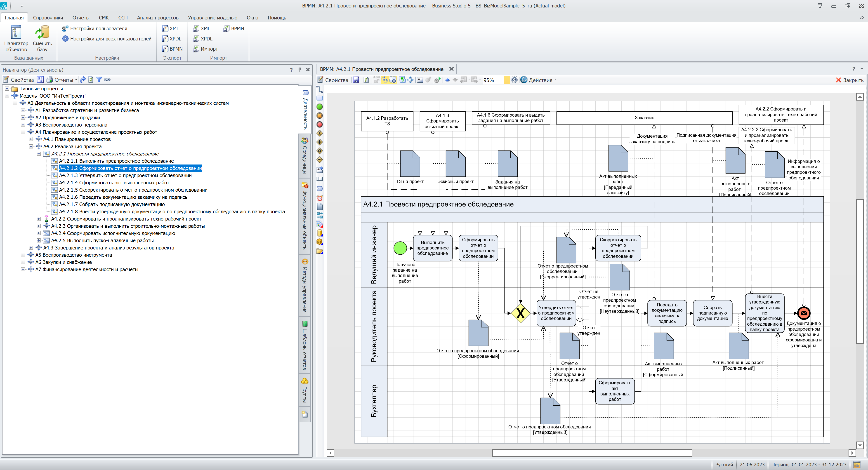Click the blue go-to arrow in navigator toolbar
The height and width of the screenshot is (470, 868).
pos(83,80)
